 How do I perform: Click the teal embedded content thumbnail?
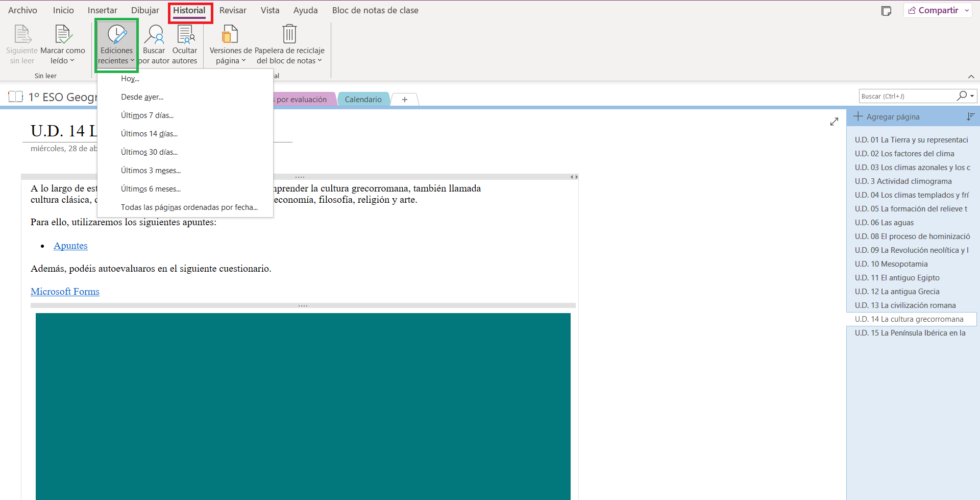[x=303, y=407]
